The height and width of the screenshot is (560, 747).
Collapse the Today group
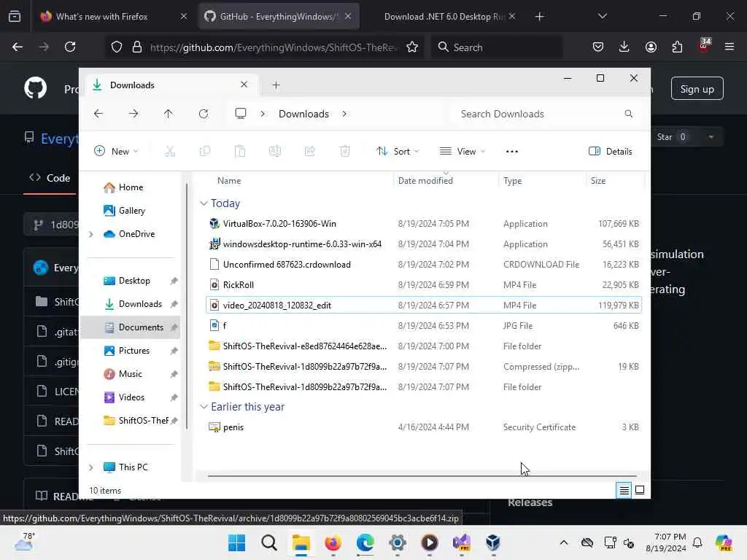204,203
